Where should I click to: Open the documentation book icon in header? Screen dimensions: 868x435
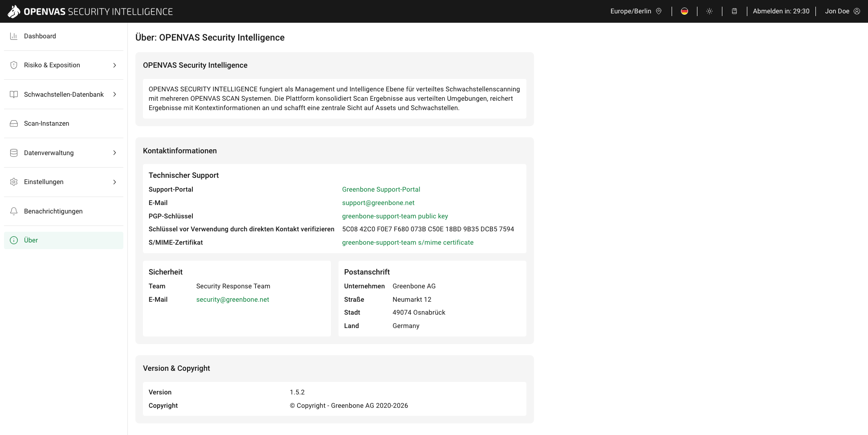tap(734, 11)
